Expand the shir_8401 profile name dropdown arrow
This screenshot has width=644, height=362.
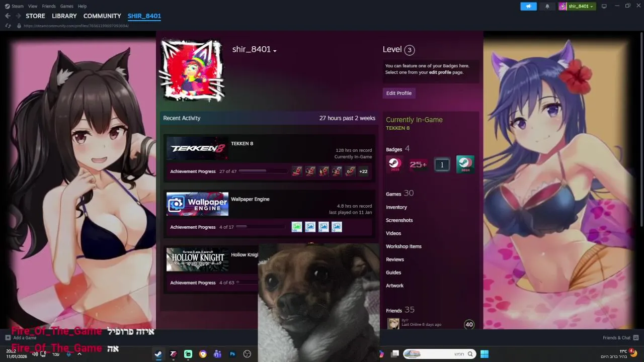pos(275,50)
